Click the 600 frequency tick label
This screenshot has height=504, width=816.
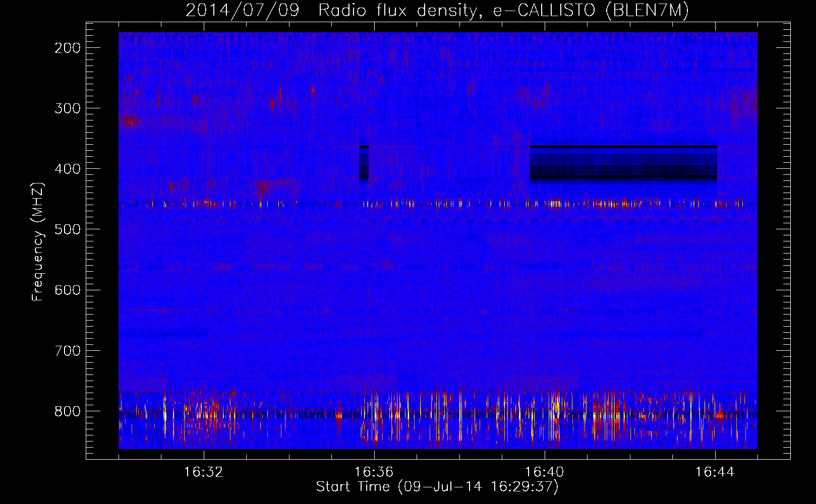tap(68, 290)
